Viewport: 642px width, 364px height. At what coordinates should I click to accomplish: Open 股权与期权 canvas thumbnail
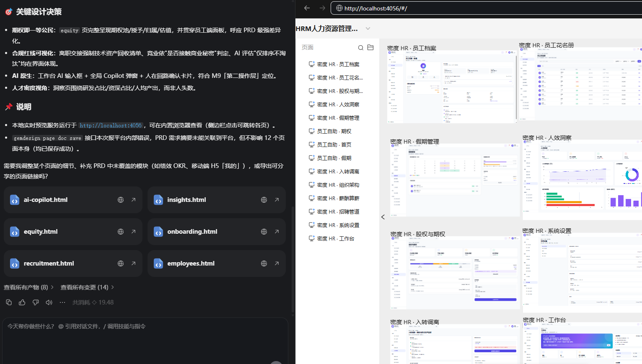tap(455, 273)
